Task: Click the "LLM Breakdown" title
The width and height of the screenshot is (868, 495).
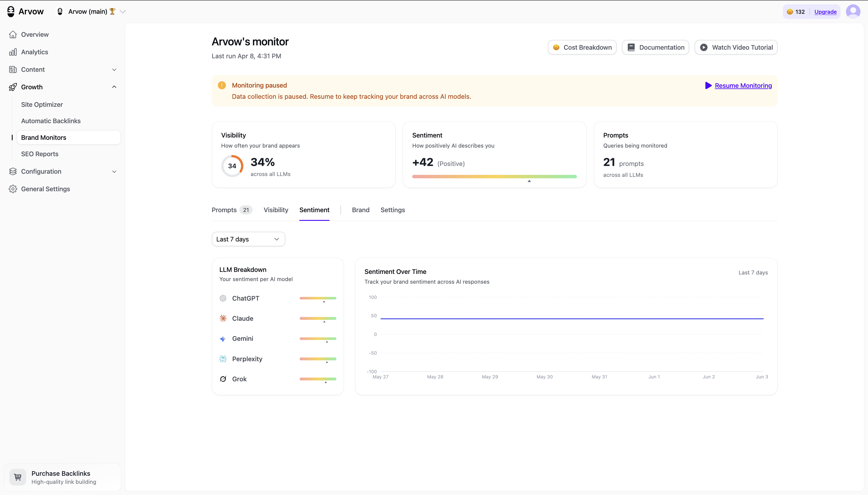Action: tap(243, 270)
